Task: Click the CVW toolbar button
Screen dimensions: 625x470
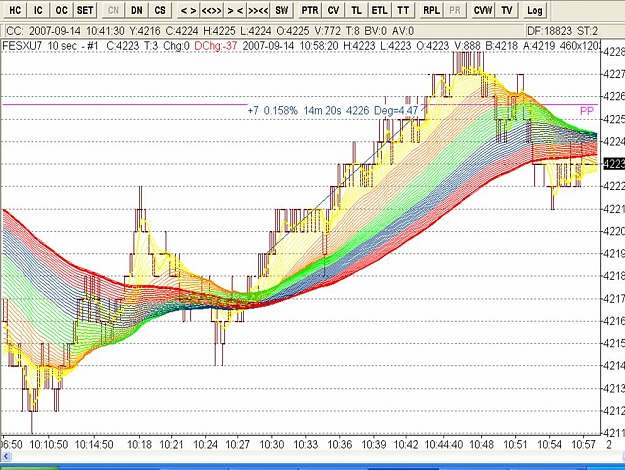Action: click(483, 10)
